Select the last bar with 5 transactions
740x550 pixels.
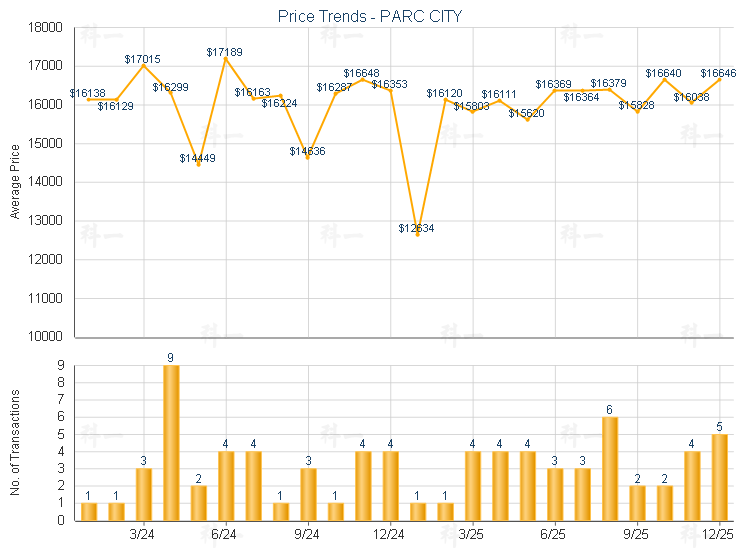(x=720, y=476)
